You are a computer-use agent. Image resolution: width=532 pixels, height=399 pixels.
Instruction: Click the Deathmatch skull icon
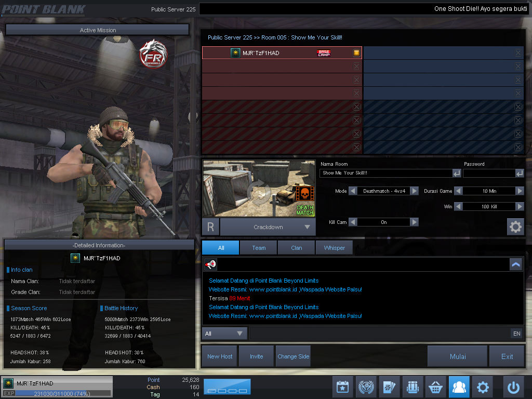point(304,194)
